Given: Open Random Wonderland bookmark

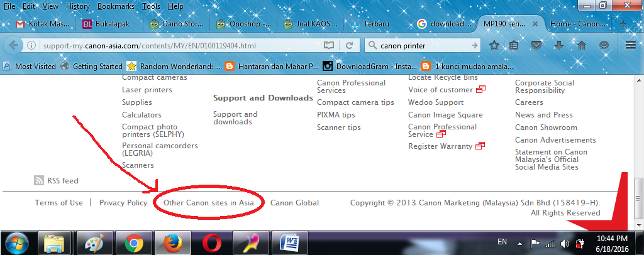Looking at the screenshot, I should [174, 66].
